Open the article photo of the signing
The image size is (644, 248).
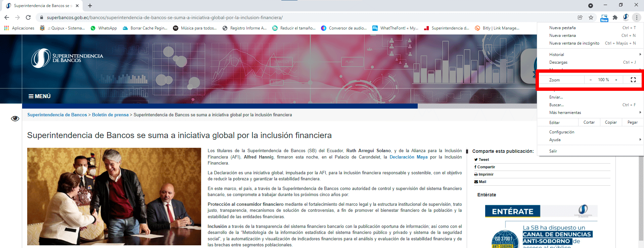coord(114,196)
